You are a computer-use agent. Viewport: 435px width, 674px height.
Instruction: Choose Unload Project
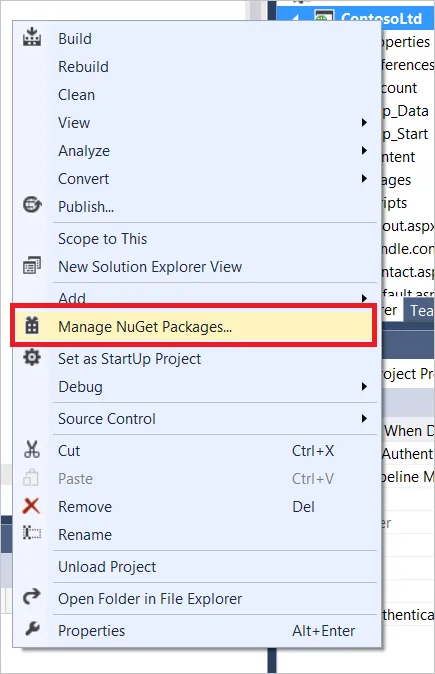[x=107, y=567]
